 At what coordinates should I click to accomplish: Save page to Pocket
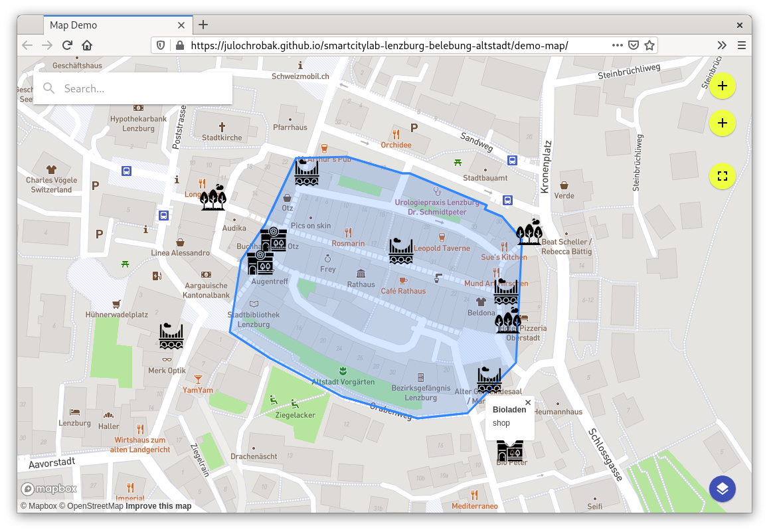(x=634, y=46)
